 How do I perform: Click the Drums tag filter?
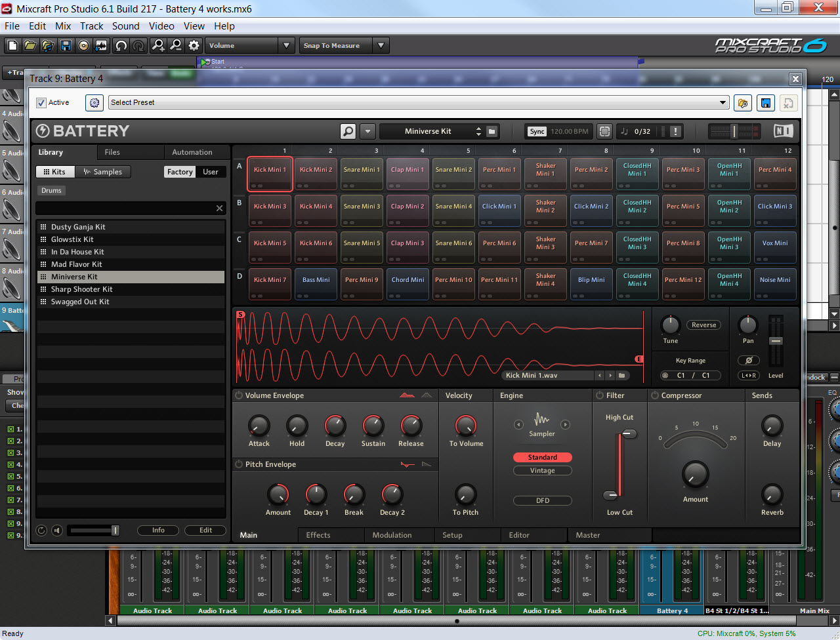click(x=51, y=191)
